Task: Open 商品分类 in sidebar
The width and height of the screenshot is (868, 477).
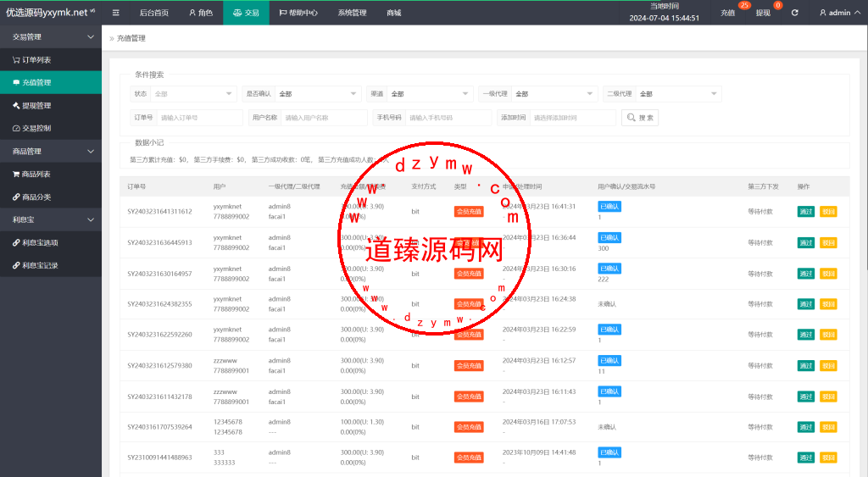Action: [51, 197]
